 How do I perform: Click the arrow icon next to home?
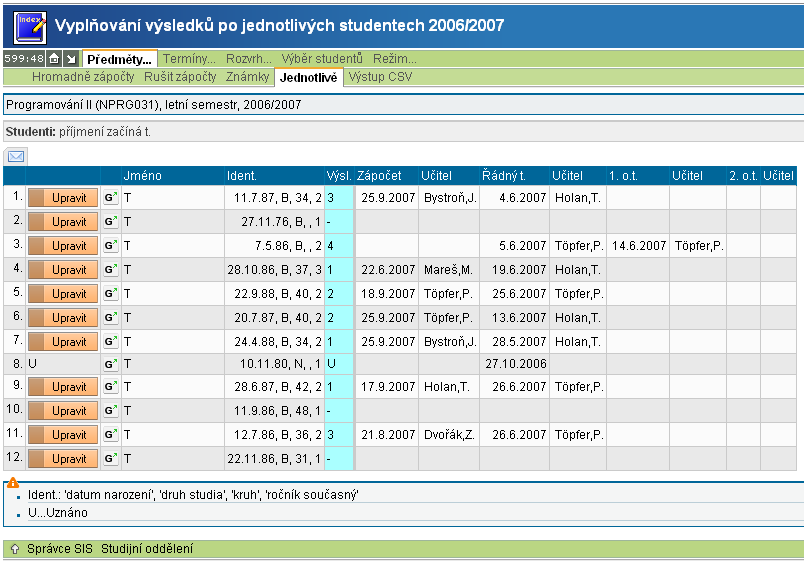click(x=71, y=59)
